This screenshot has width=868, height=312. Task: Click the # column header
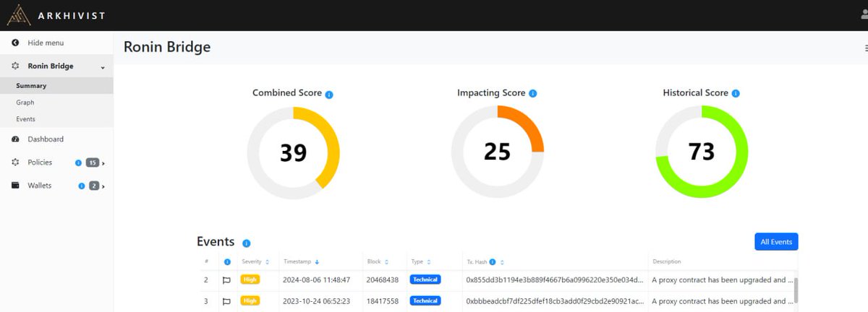pos(206,261)
